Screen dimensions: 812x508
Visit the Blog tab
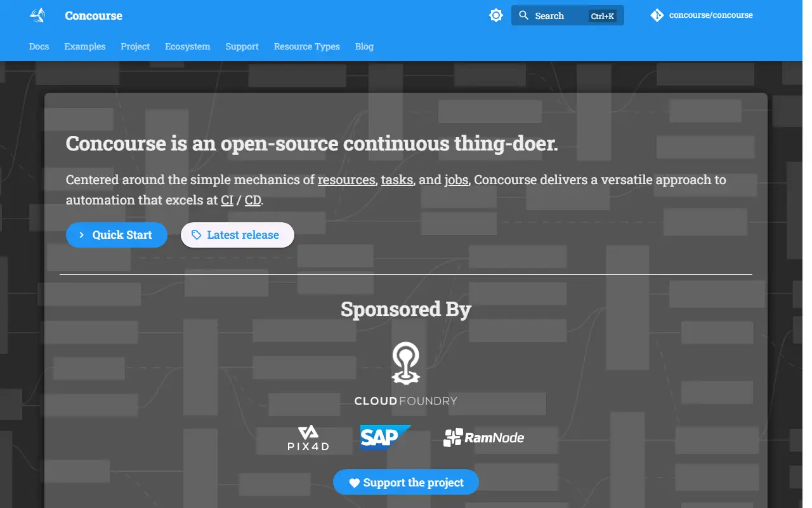point(364,46)
